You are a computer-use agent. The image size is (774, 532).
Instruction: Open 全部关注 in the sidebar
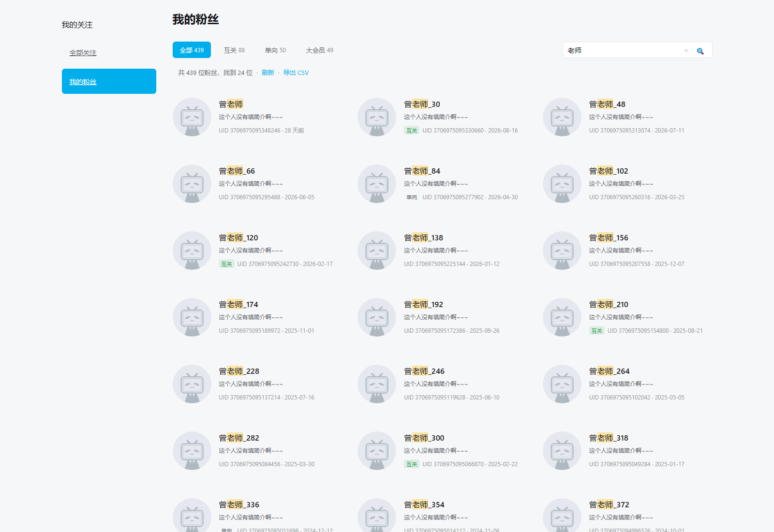pos(83,53)
